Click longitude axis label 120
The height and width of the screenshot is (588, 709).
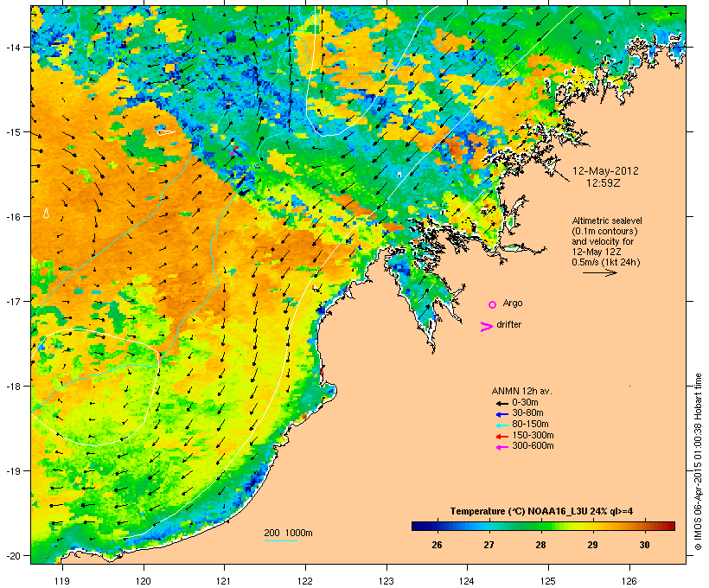[144, 581]
